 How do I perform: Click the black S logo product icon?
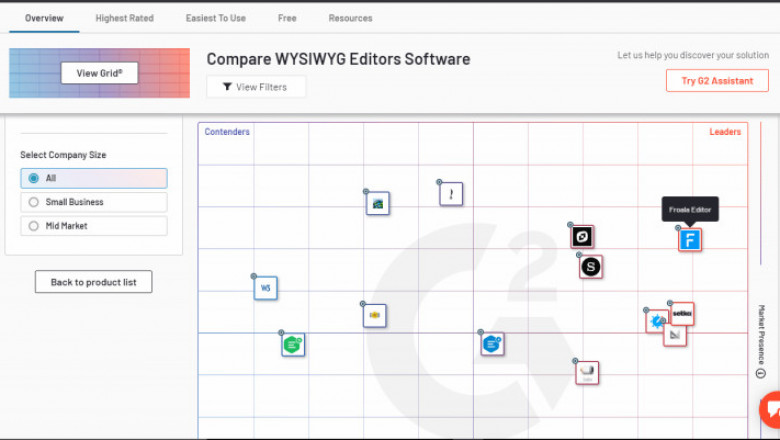click(x=591, y=267)
